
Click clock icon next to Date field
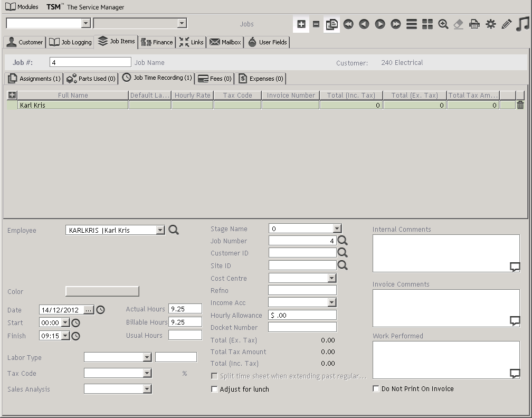coord(100,310)
